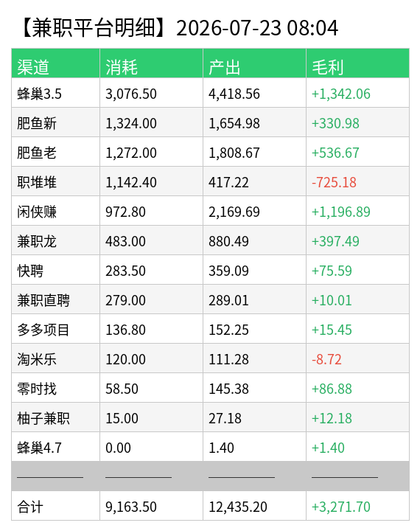Select the 闲侠赚 channel name

(37, 212)
